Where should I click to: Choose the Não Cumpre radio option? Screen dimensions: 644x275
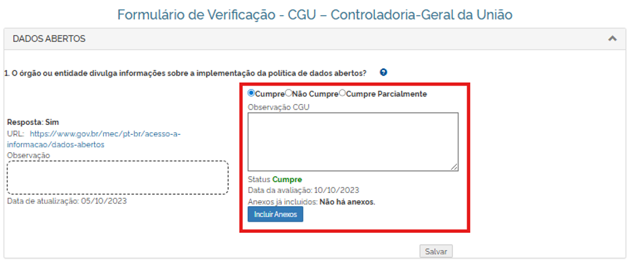tap(289, 93)
